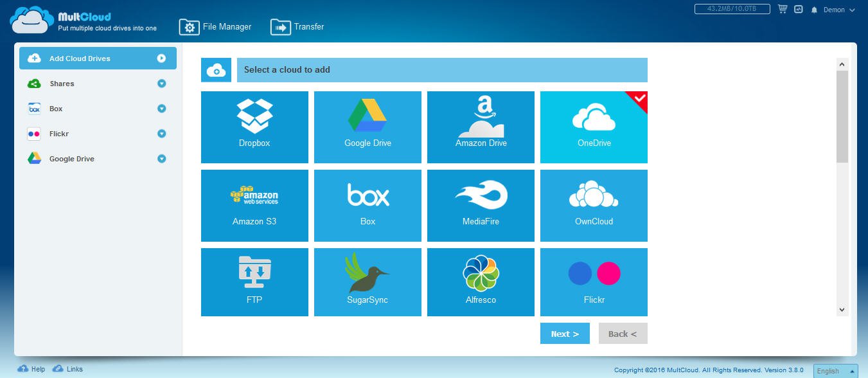Toggle the red checkmark on OneDrive

(x=639, y=99)
